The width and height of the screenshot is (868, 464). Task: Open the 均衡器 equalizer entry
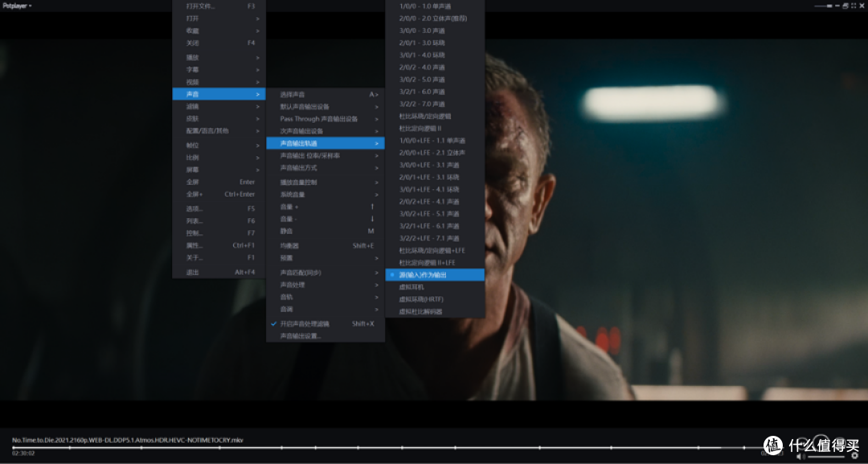point(325,245)
